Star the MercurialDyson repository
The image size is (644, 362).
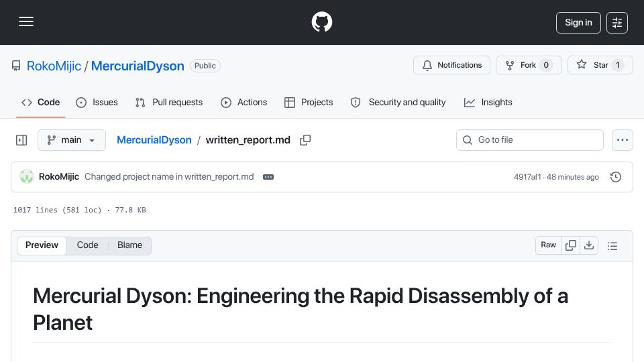[x=600, y=65]
